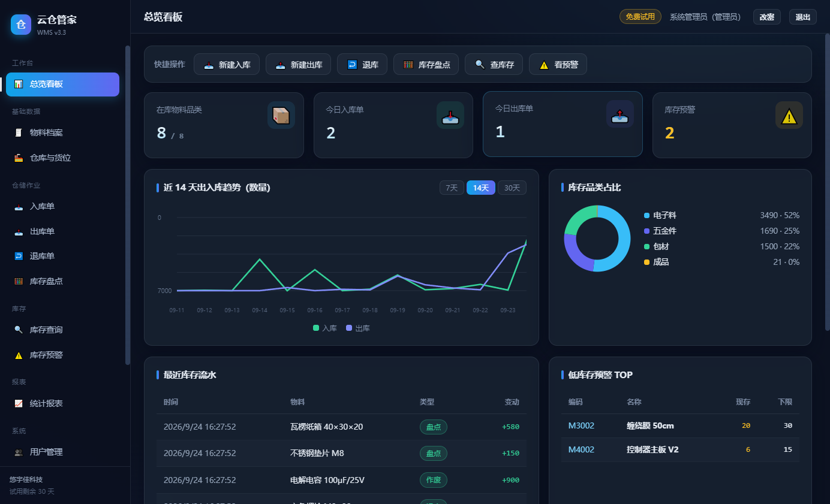Click the 库存预警 warning triangle icon
The width and height of the screenshot is (830, 504).
point(789,115)
